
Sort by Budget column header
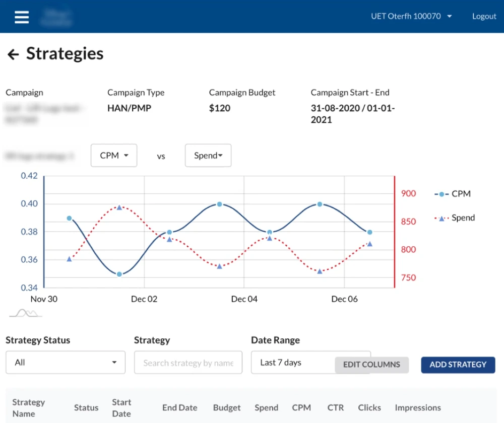tap(227, 407)
